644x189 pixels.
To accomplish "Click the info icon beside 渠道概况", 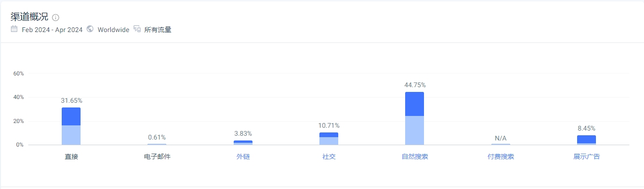I will [x=56, y=18].
